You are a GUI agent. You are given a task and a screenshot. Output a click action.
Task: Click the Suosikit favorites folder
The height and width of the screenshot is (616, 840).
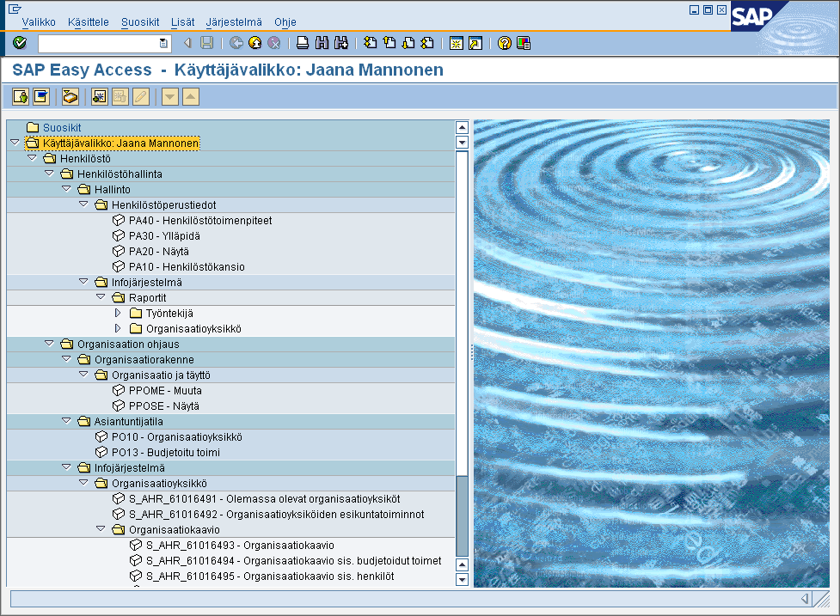(54, 127)
